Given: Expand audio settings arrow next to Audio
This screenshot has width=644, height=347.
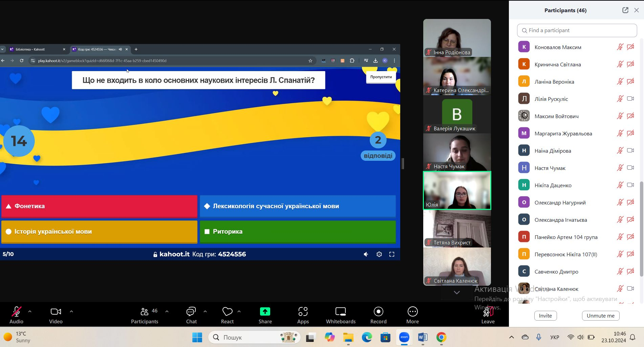Looking at the screenshot, I should point(30,311).
